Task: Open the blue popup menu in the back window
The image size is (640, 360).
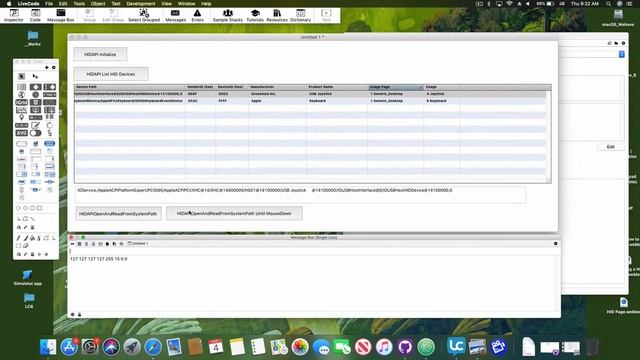Action: [621, 54]
